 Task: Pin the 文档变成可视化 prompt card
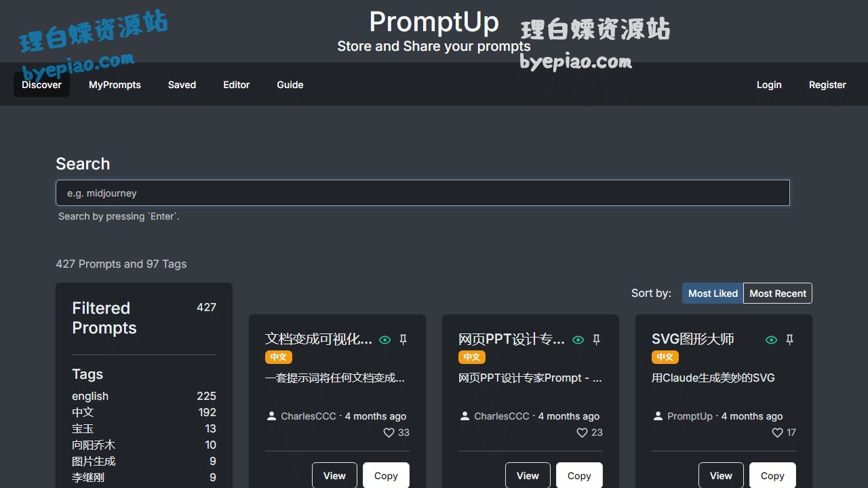403,340
